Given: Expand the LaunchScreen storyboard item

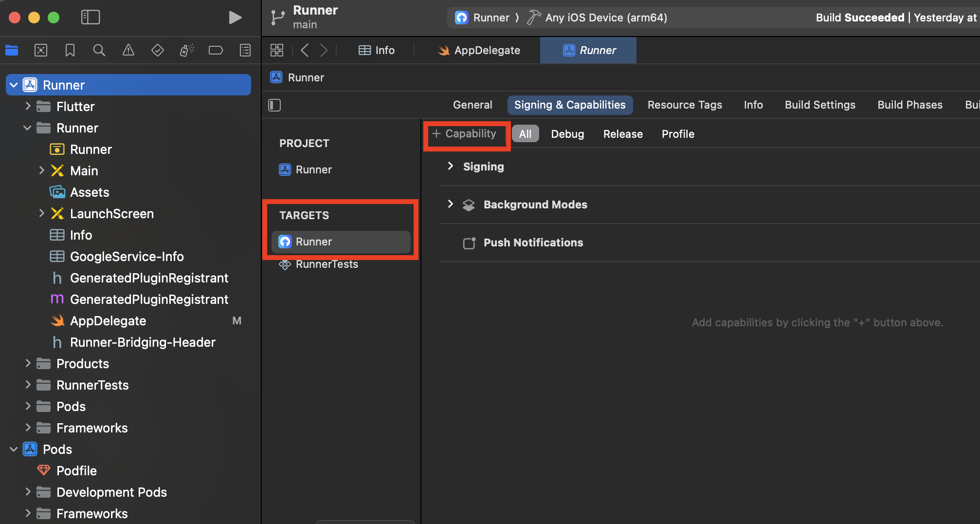Looking at the screenshot, I should pos(41,213).
